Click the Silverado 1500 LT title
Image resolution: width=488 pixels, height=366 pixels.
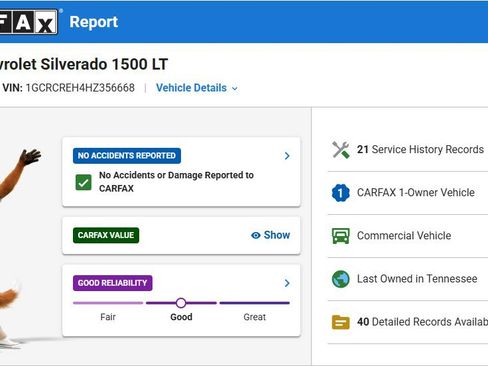point(84,64)
